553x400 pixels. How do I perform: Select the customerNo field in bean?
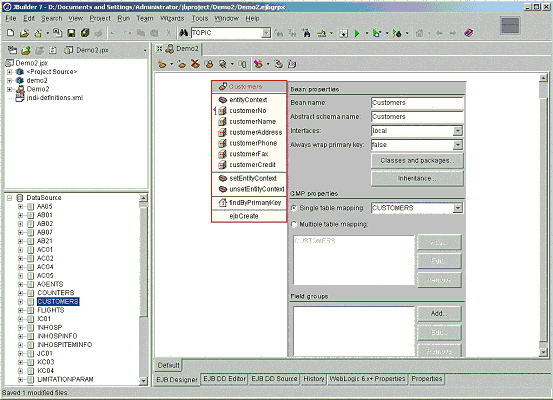(248, 111)
